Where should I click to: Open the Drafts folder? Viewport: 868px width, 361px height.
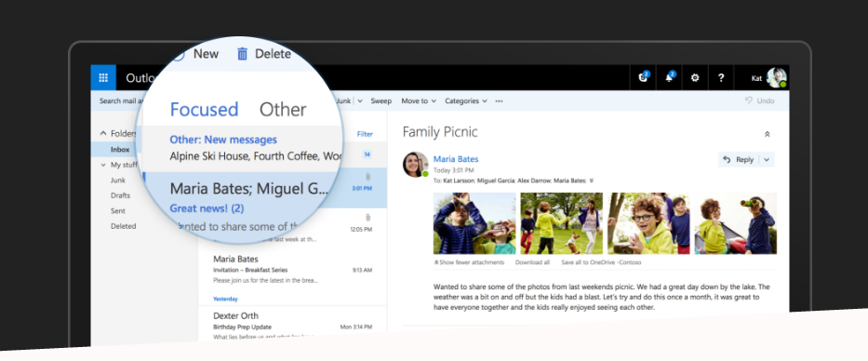pyautogui.click(x=120, y=195)
